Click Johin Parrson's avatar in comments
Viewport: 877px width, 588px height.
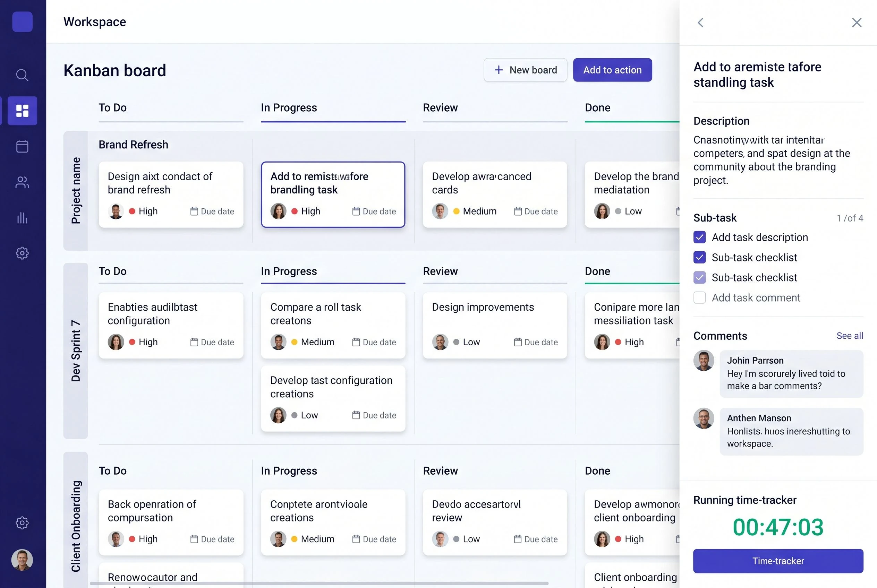click(704, 360)
